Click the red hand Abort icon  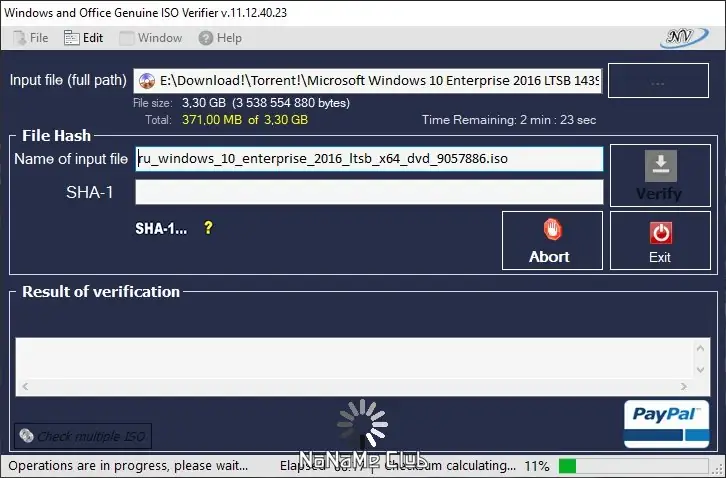pos(552,230)
